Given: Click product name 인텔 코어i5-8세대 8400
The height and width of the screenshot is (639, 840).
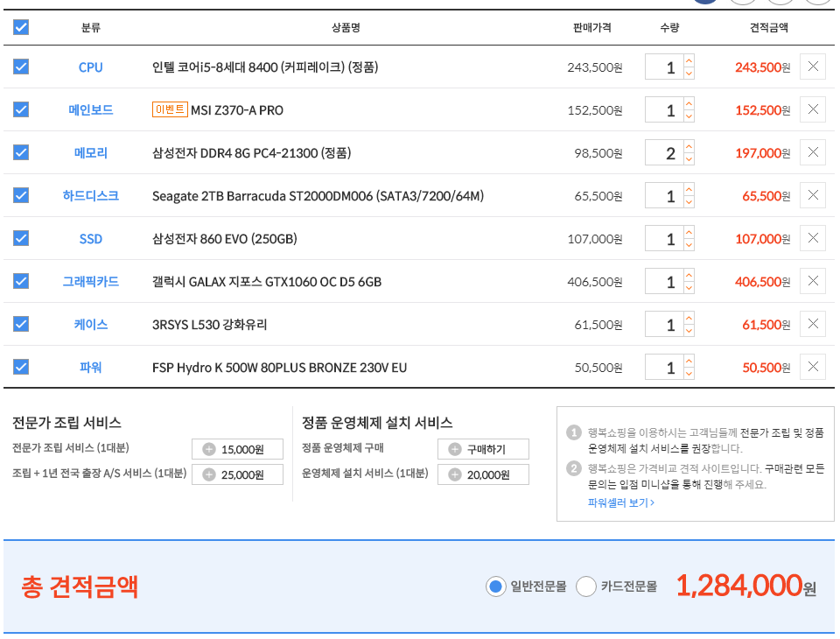Looking at the screenshot, I should pos(265,67).
